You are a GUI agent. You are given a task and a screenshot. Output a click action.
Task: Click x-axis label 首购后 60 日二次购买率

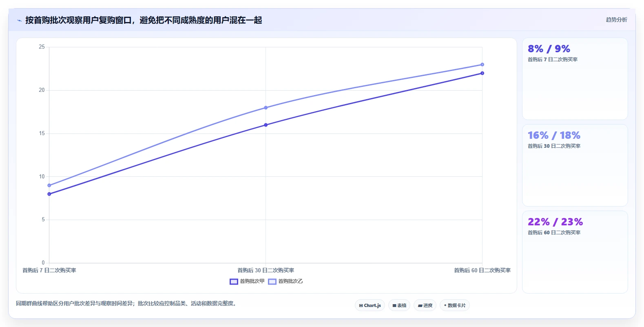(482, 270)
